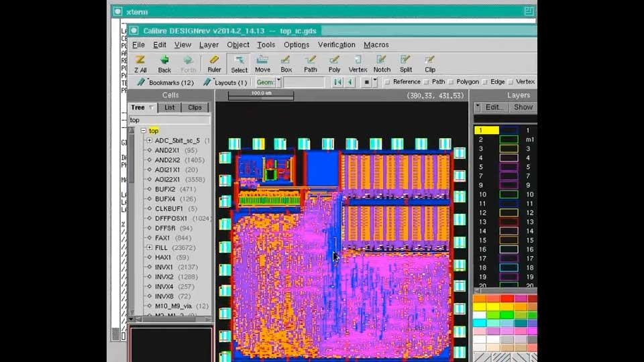Select the Clip tool

[x=430, y=64]
